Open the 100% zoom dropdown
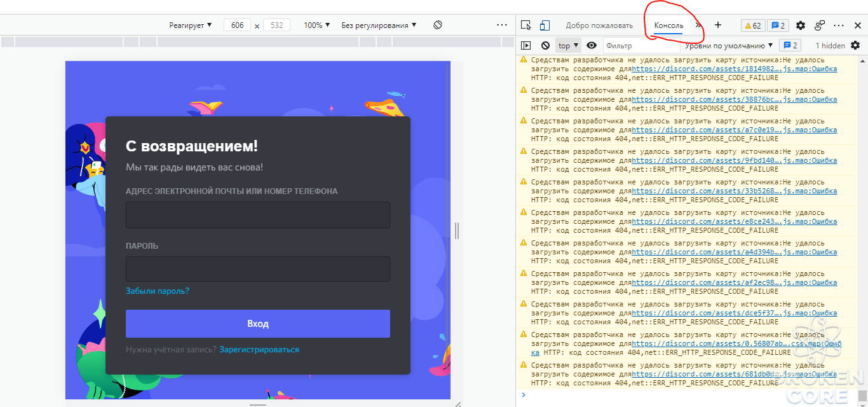The image size is (868, 407). pyautogui.click(x=316, y=25)
